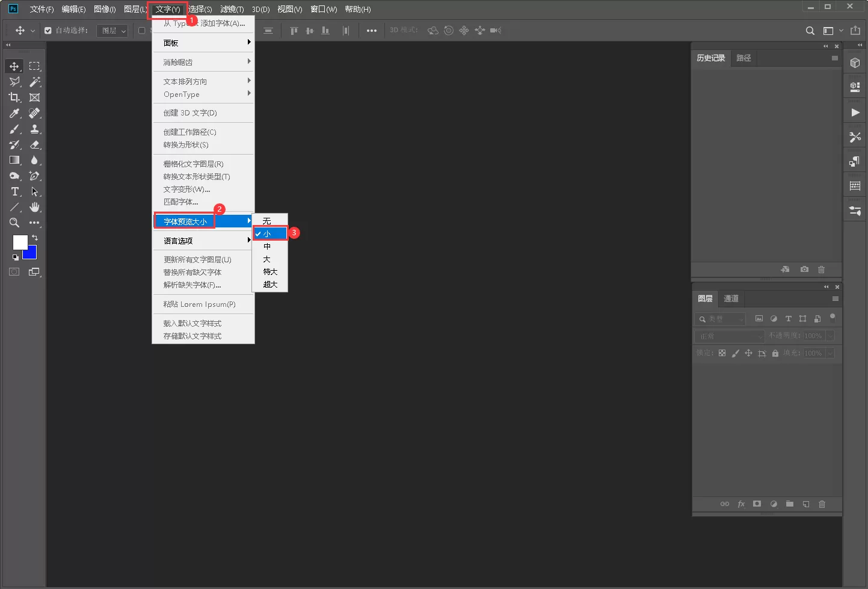Create new snapshot with camera icon
868x589 pixels.
pos(804,270)
